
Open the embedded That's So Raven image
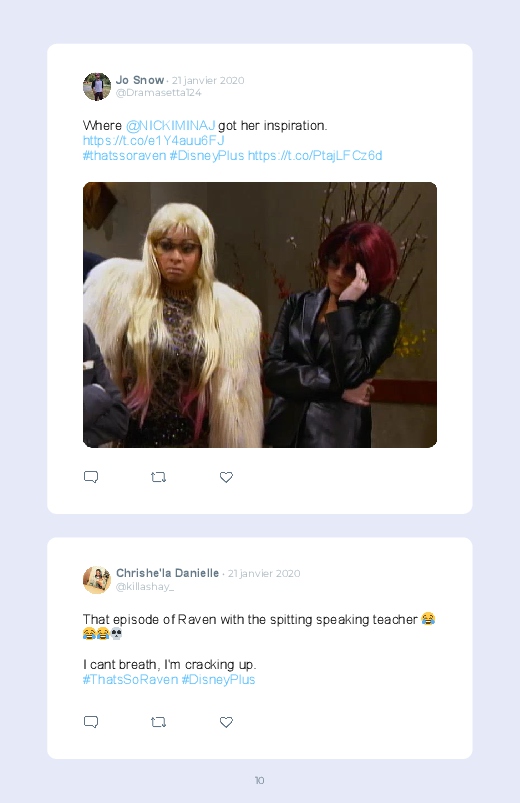pos(260,315)
